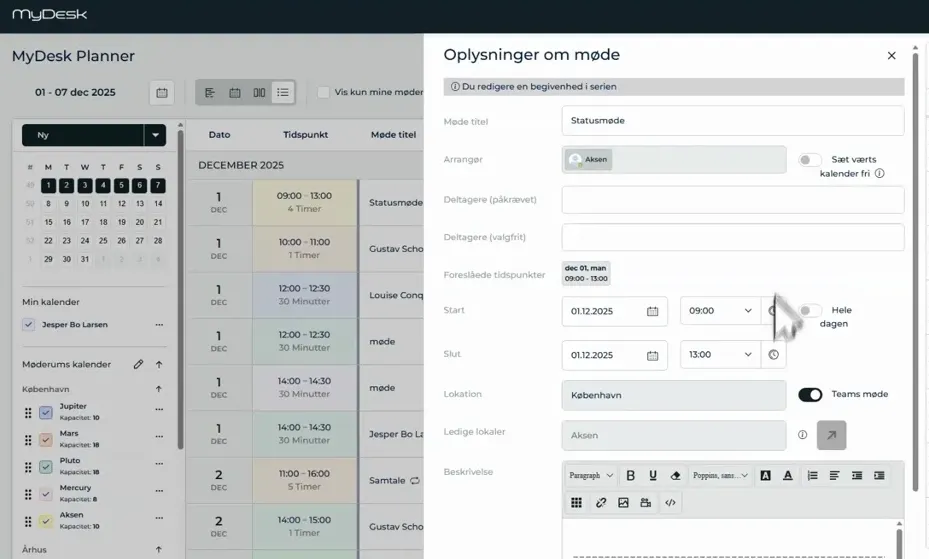
Task: Sort by Møde titel column header
Action: click(393, 135)
